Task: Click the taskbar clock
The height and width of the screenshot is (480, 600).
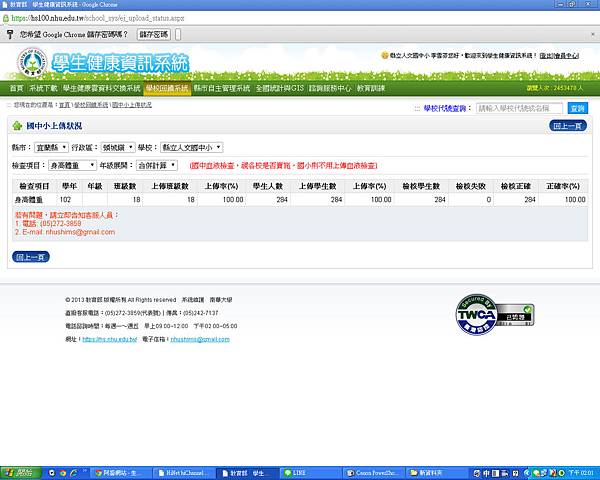Action: 581,473
